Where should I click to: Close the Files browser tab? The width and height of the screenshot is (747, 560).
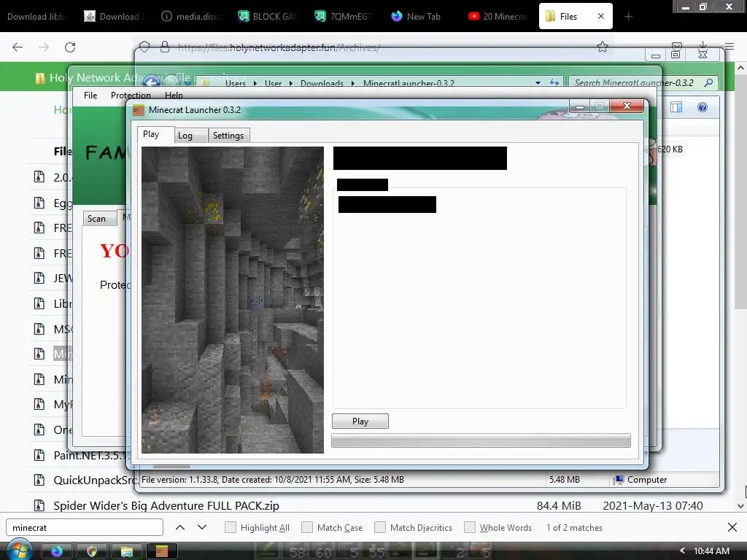click(601, 16)
